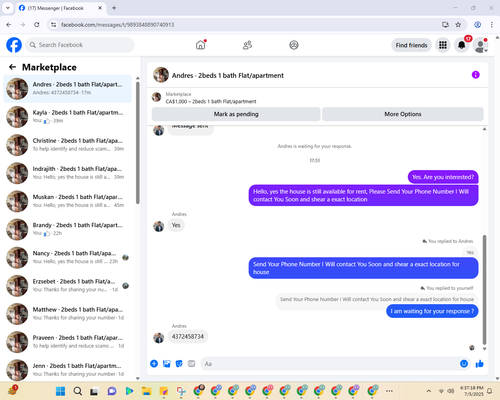Open a new browser tab
Screen dimensions: 500x400
(114, 8)
